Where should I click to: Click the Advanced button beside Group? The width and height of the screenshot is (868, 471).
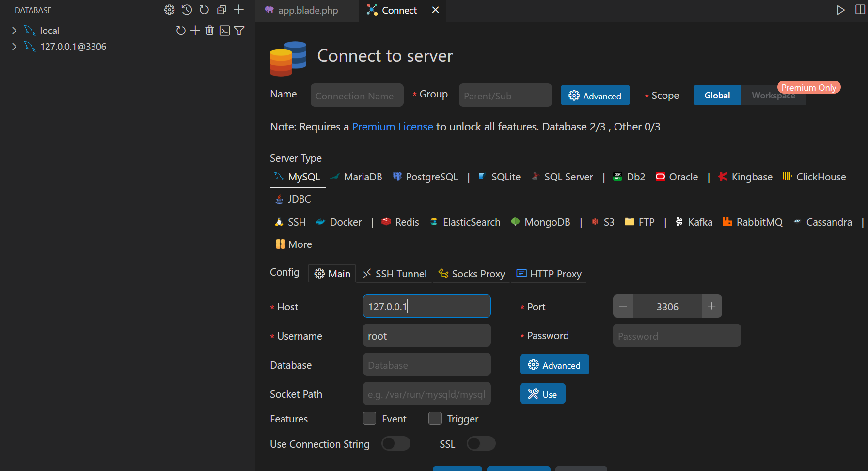point(595,96)
